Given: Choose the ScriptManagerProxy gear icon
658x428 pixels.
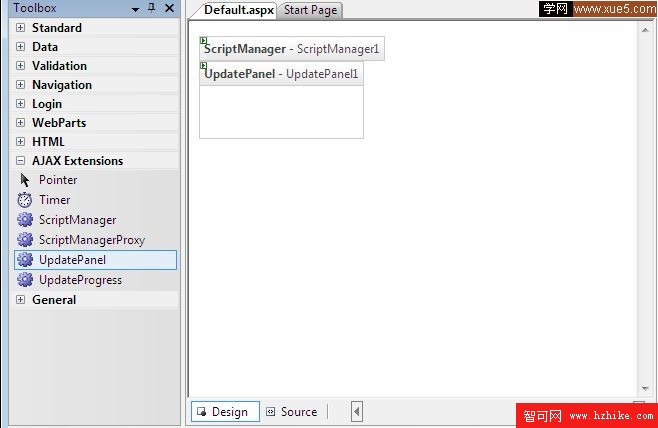Looking at the screenshot, I should click(25, 240).
